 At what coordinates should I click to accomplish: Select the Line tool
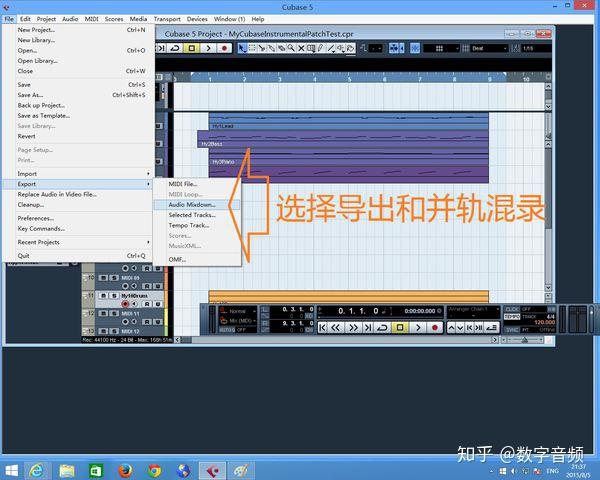point(331,48)
